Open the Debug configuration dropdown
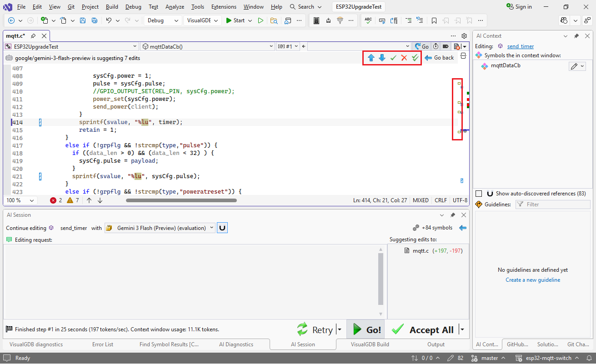Viewport: 596px width, 364px height. (175, 20)
